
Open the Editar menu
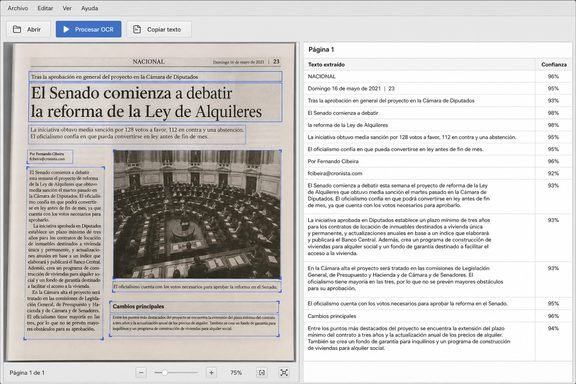(45, 8)
